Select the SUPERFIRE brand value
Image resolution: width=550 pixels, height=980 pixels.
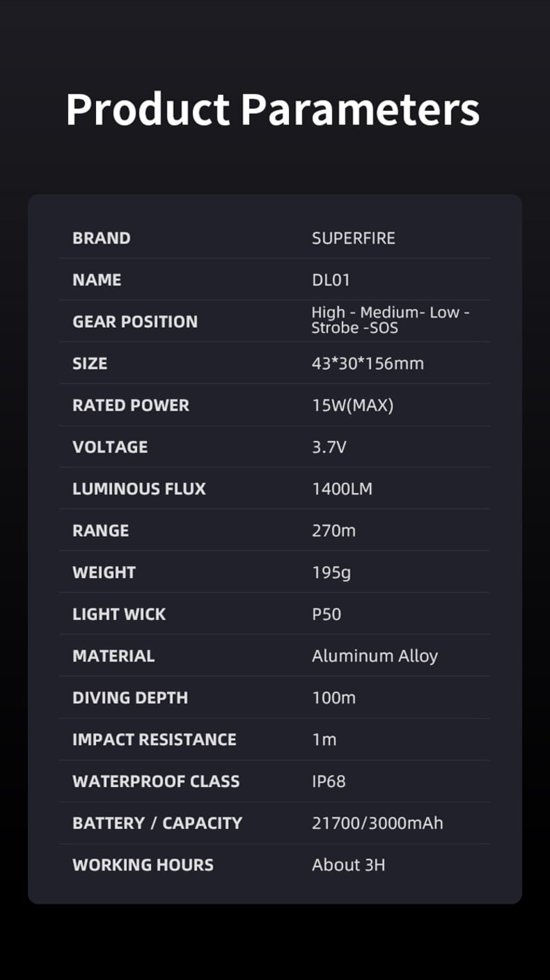(x=353, y=238)
